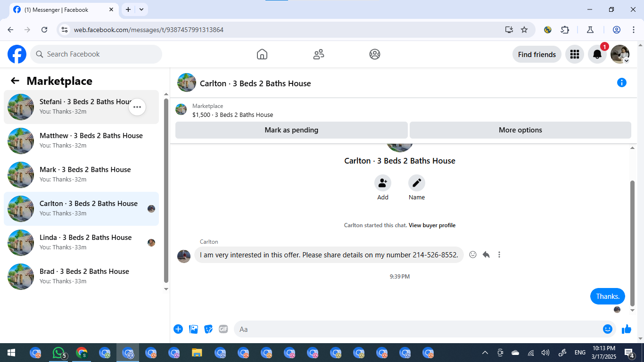Viewport: 644px width, 362px height.
Task: Click the network icon in system tray
Action: 531,353
